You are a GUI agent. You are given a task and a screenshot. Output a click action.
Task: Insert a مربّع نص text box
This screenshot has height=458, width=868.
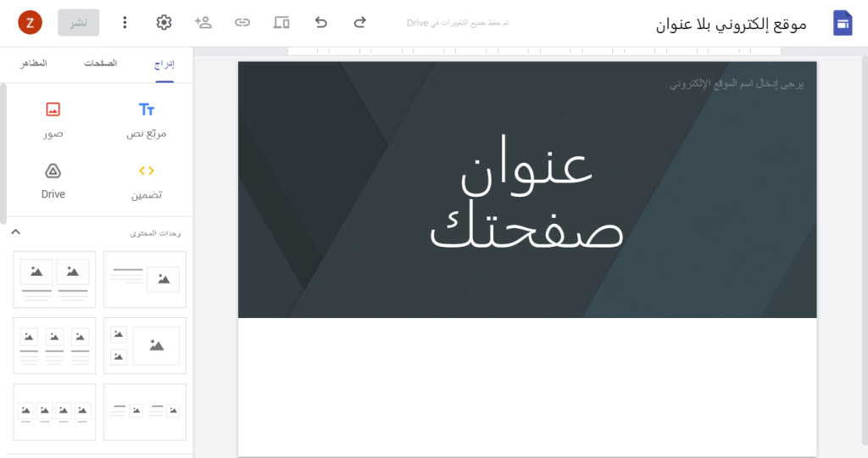tap(146, 119)
